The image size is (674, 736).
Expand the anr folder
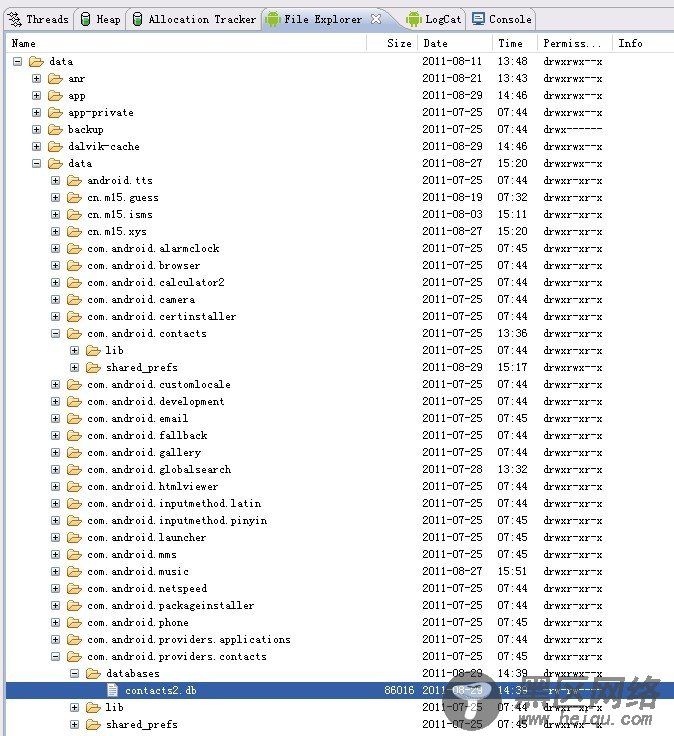pyautogui.click(x=37, y=78)
